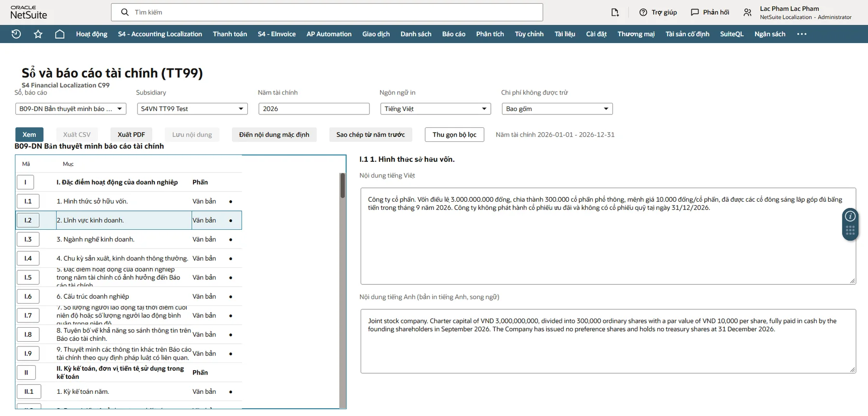Click the section I code button

26,182
